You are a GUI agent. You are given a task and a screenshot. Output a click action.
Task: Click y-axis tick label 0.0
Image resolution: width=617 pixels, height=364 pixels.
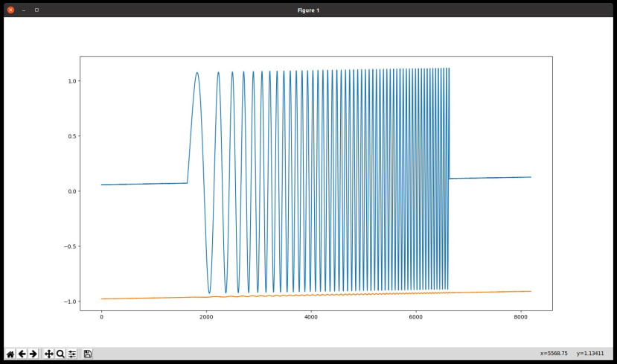[72, 191]
